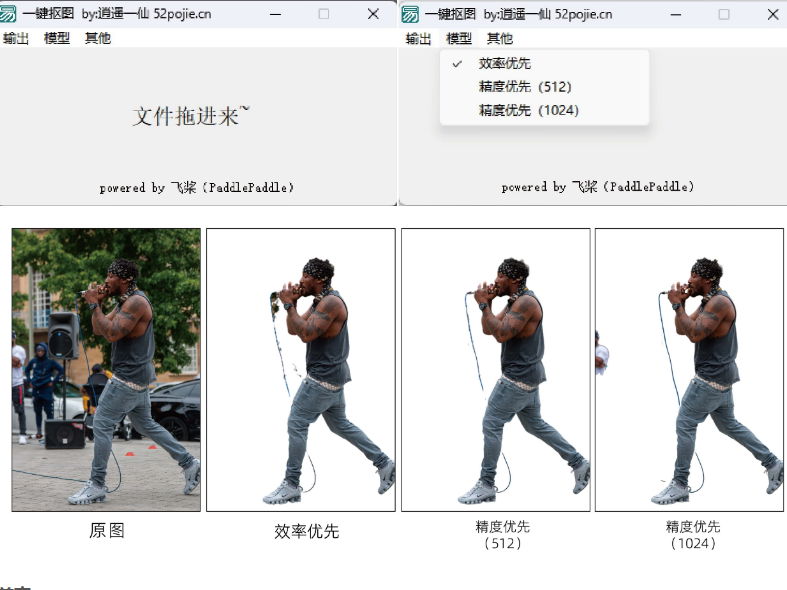Viewport: 787px width, 590px height.
Task: Click the 精度优先 (512) cutout result image
Action: pos(495,369)
